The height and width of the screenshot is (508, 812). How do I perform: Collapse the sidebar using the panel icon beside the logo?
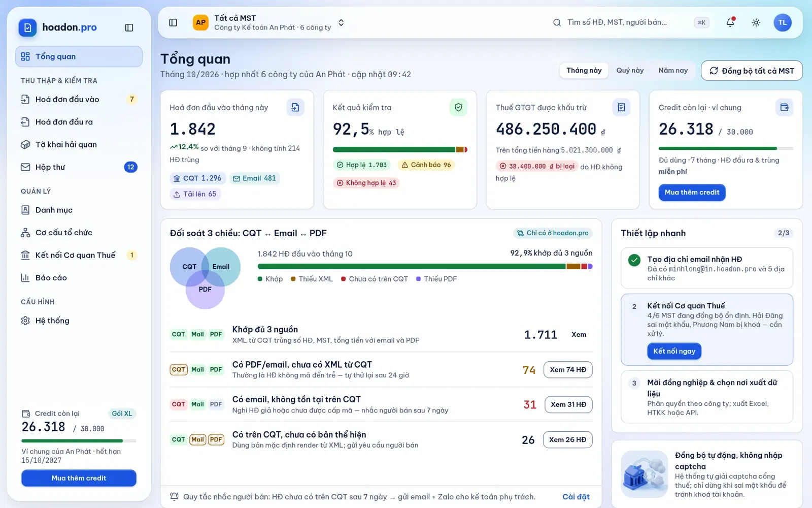[x=129, y=27]
